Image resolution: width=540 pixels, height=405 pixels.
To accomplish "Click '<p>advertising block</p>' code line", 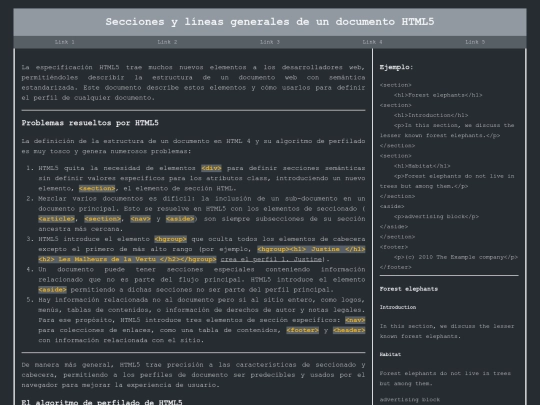I will pos(436,217).
